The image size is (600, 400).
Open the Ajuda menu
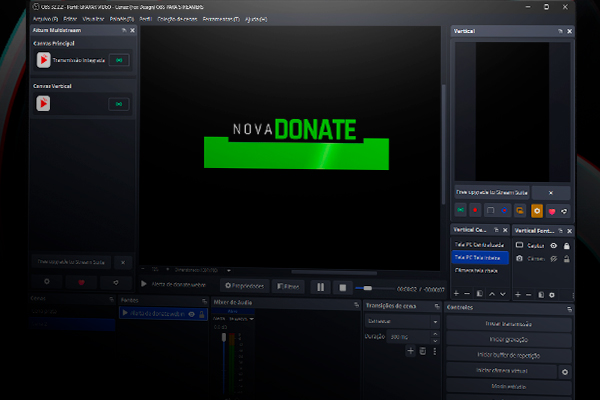[256, 19]
